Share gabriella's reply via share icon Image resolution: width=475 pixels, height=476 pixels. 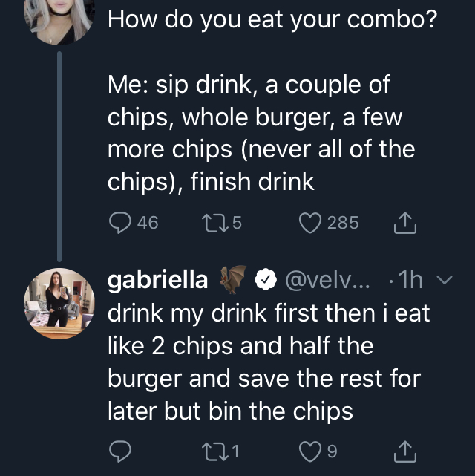coord(405,451)
